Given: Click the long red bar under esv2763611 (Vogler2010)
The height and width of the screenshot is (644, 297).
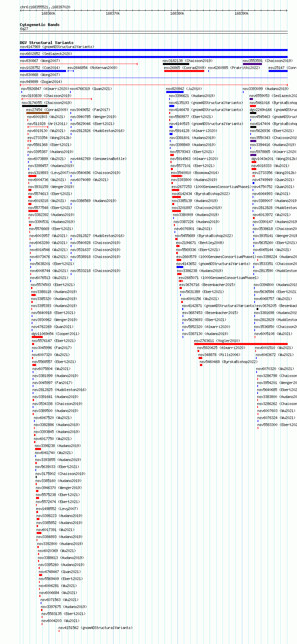Looking at the screenshot, I should (241, 344).
